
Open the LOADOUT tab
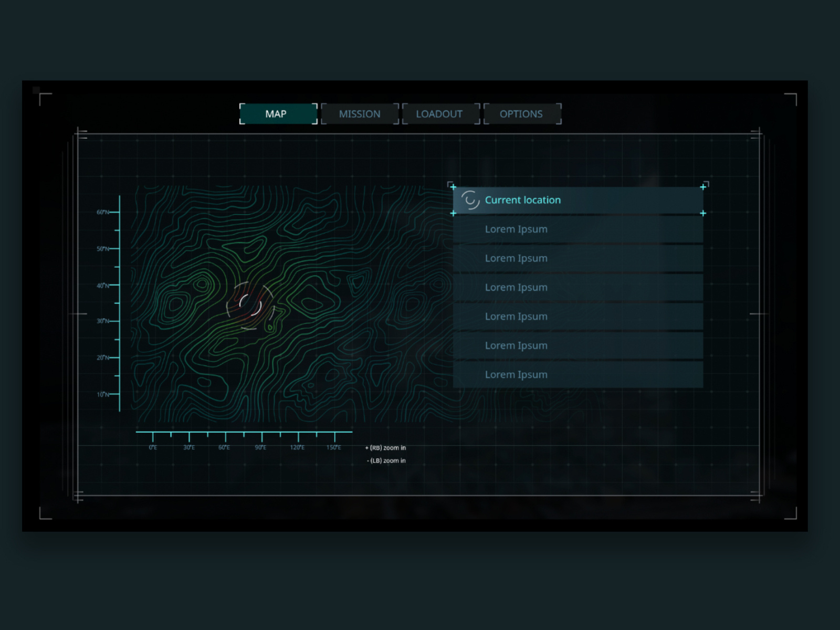pos(440,114)
